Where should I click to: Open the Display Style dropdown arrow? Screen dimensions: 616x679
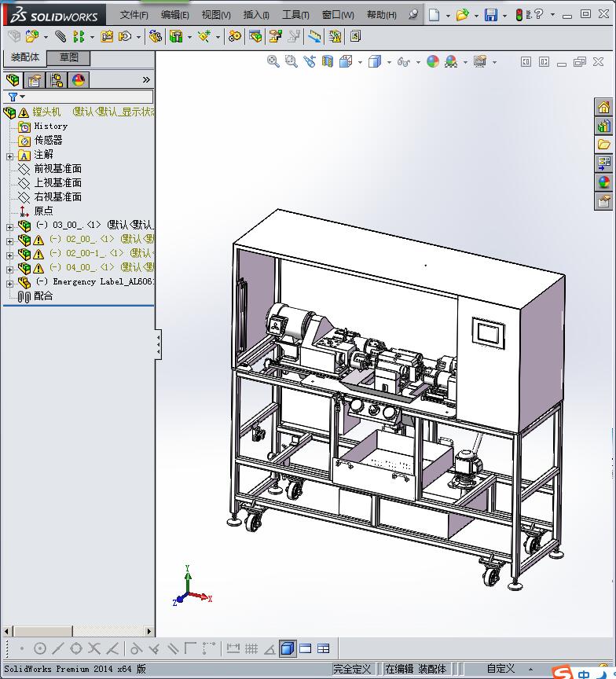tap(389, 63)
